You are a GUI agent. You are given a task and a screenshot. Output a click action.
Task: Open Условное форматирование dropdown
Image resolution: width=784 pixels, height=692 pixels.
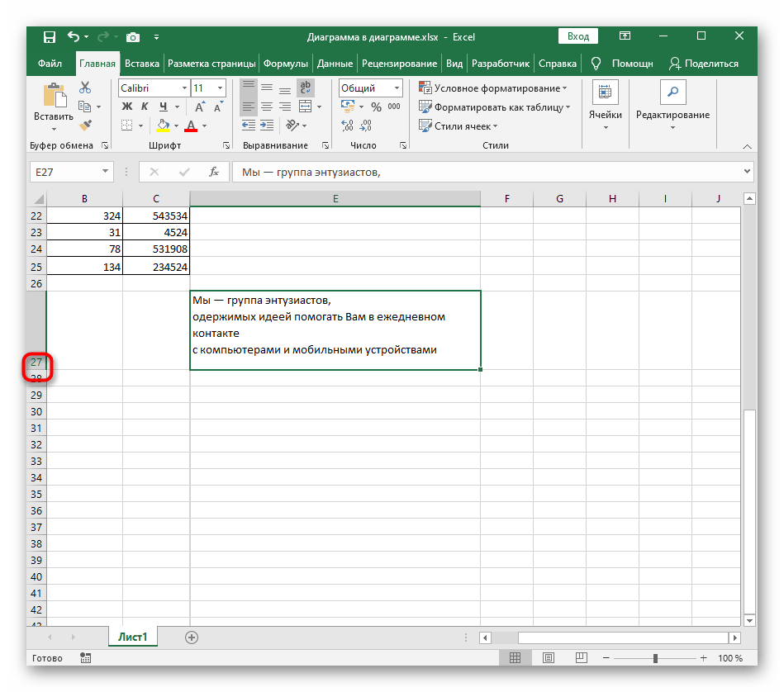(492, 88)
